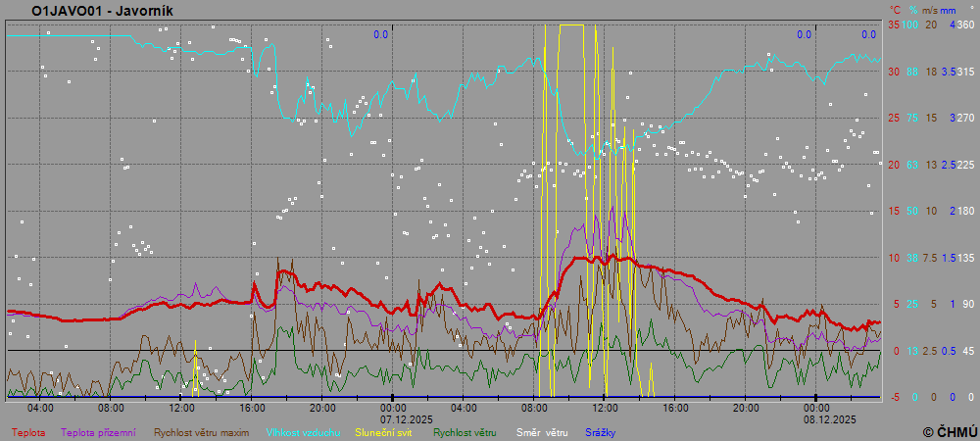Select the 07.12.2025 date marker
980x441 pixels.
click(x=393, y=417)
